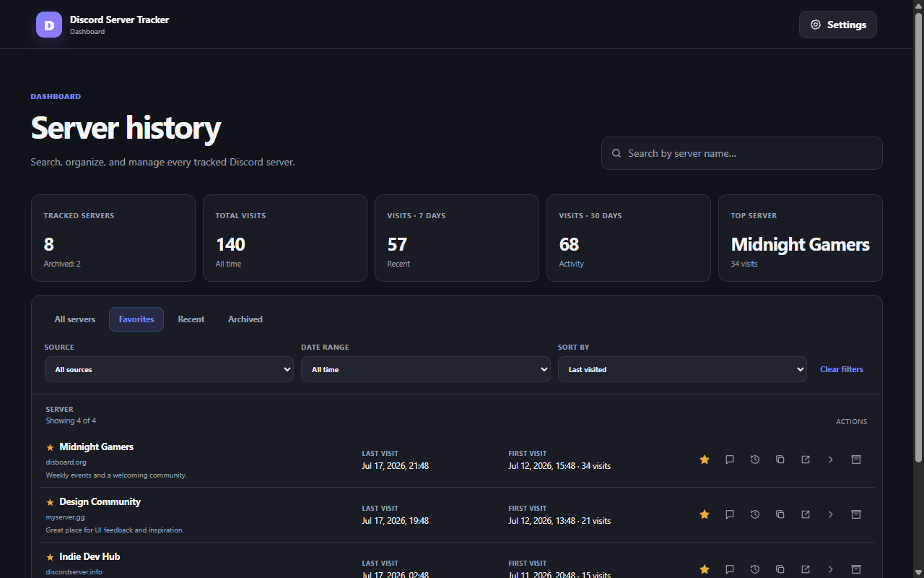Switch to the Recent tab

(191, 319)
